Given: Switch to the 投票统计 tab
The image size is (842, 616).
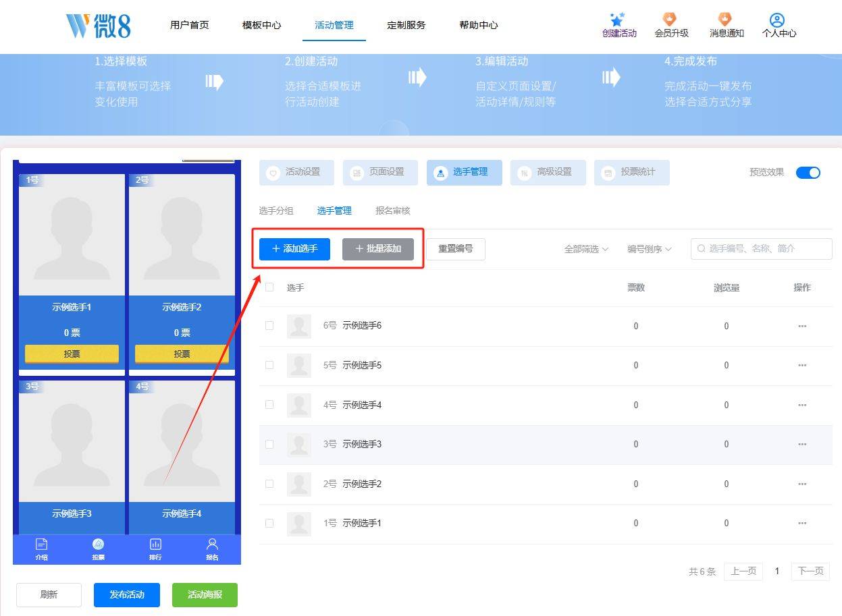Looking at the screenshot, I should point(631,172).
